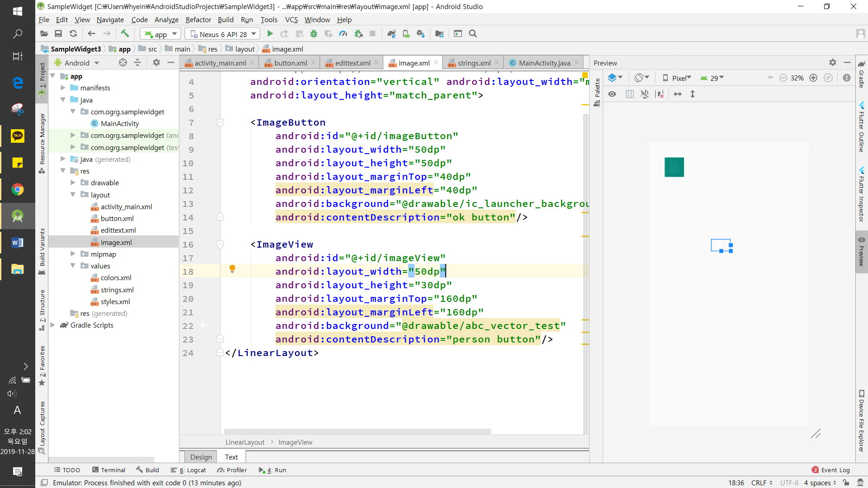The image size is (868, 488).
Task: Open the Preview panel settings gear
Action: point(832,63)
